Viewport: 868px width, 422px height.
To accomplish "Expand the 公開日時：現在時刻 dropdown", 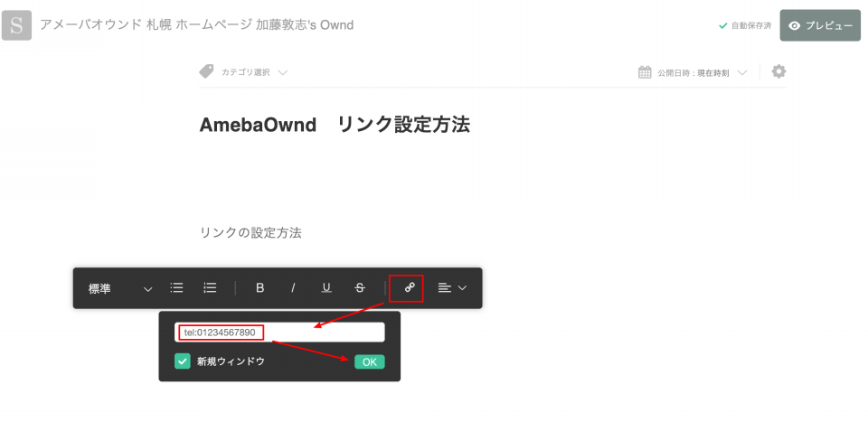I will [703, 72].
